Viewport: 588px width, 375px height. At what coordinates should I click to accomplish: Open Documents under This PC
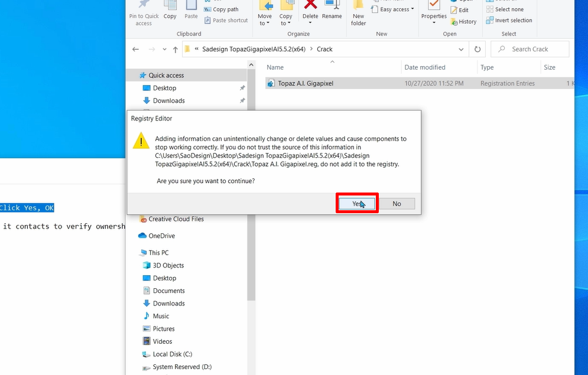pyautogui.click(x=169, y=291)
